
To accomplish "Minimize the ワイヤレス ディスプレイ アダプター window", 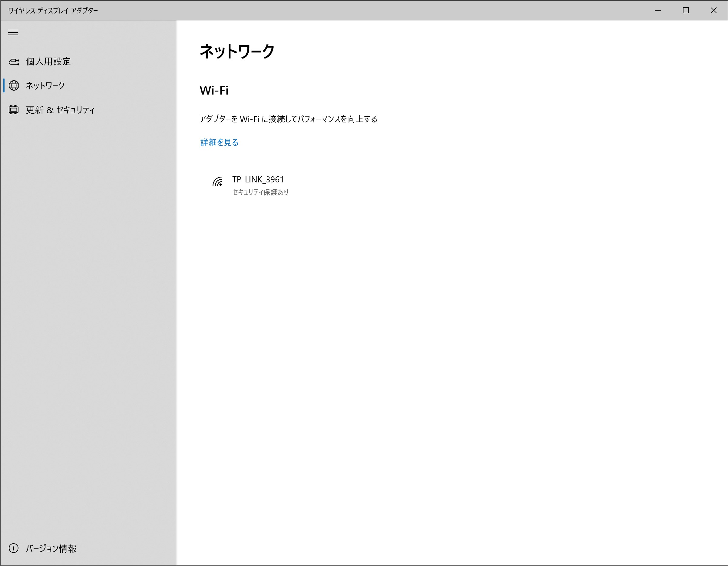I will click(658, 10).
